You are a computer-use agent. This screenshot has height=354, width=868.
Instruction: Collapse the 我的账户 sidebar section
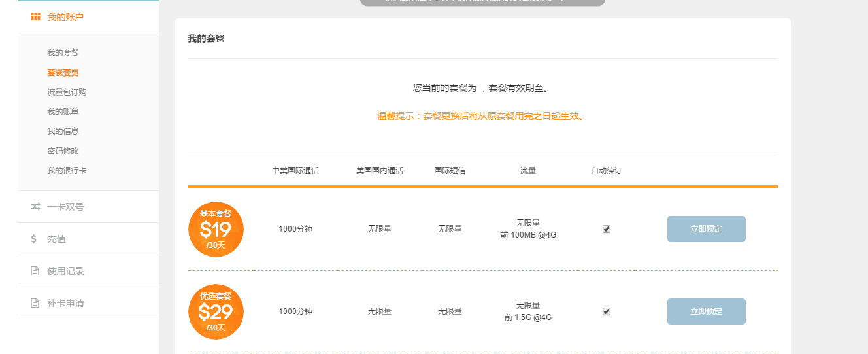pos(65,17)
